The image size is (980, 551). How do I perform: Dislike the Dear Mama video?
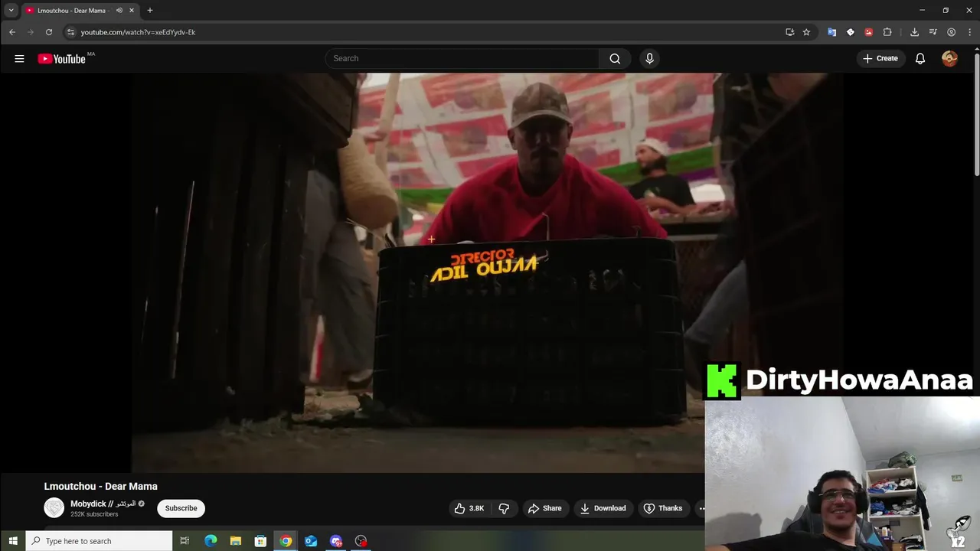(x=504, y=508)
